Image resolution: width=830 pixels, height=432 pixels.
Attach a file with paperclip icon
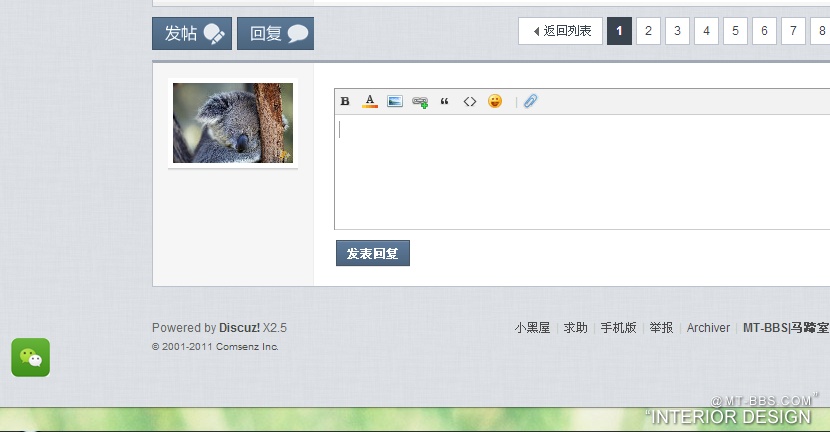[x=531, y=101]
